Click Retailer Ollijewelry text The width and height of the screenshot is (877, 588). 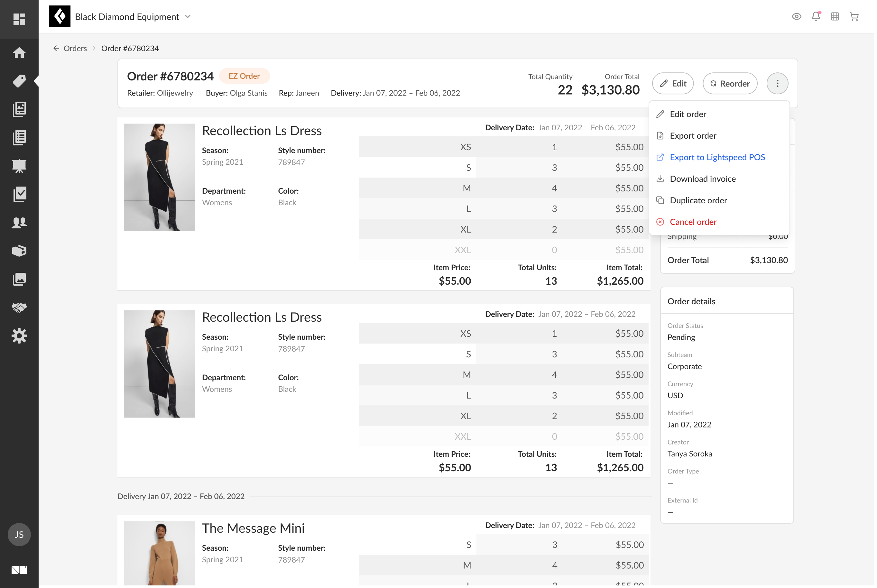(x=160, y=93)
